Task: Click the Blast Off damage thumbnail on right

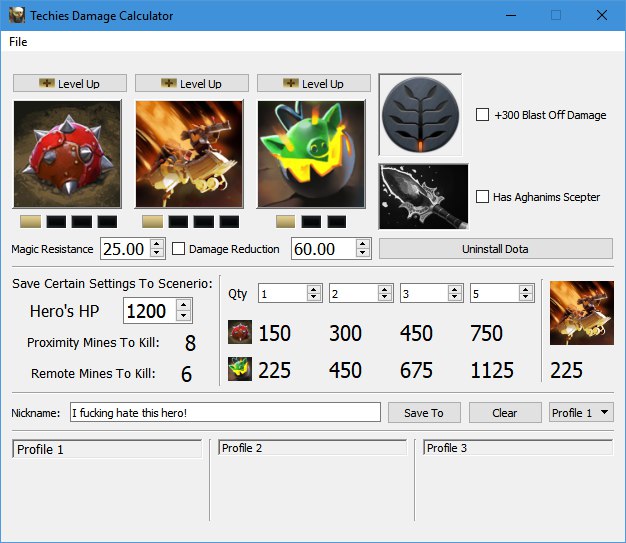Action: (582, 312)
